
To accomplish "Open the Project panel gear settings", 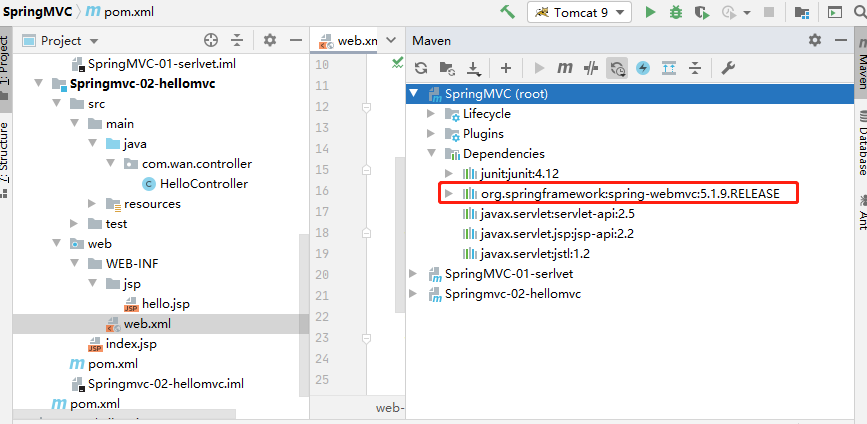I will pyautogui.click(x=269, y=40).
